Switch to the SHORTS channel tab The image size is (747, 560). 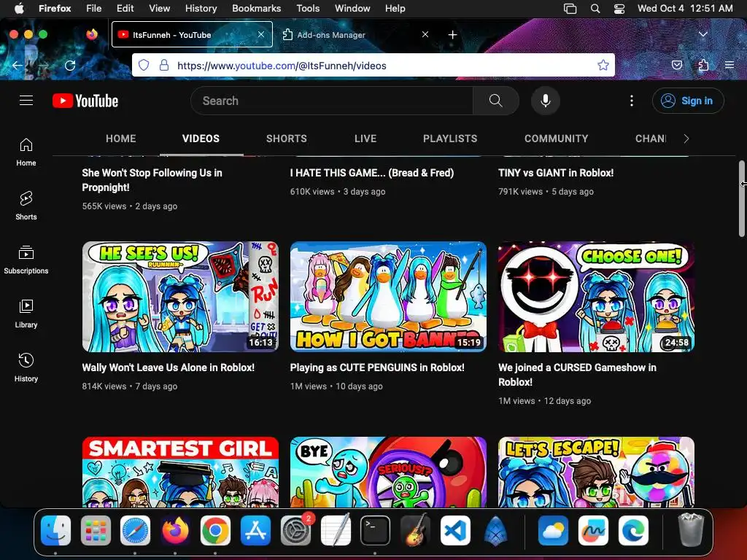(286, 139)
